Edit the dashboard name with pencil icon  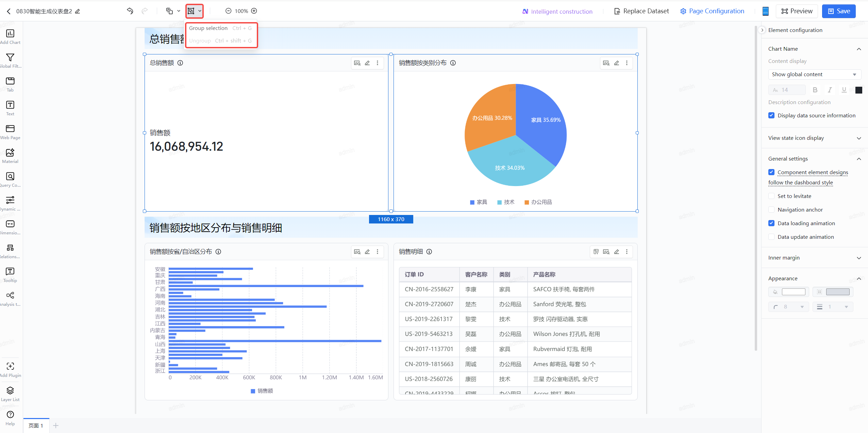tap(78, 11)
